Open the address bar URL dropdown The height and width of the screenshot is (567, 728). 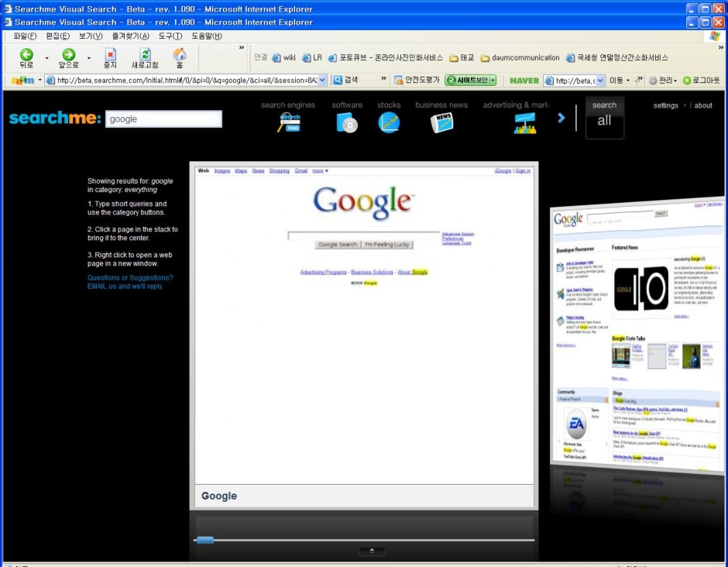(322, 81)
